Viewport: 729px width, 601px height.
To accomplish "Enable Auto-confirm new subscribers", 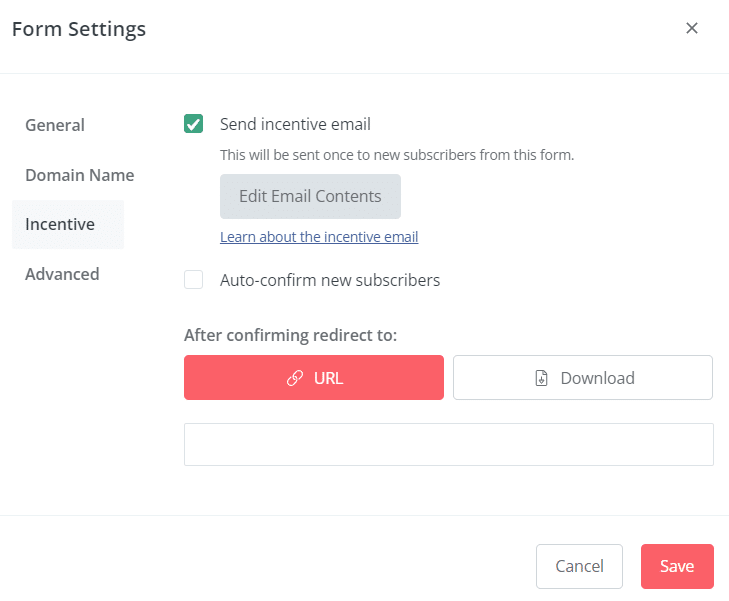I will tap(193, 280).
